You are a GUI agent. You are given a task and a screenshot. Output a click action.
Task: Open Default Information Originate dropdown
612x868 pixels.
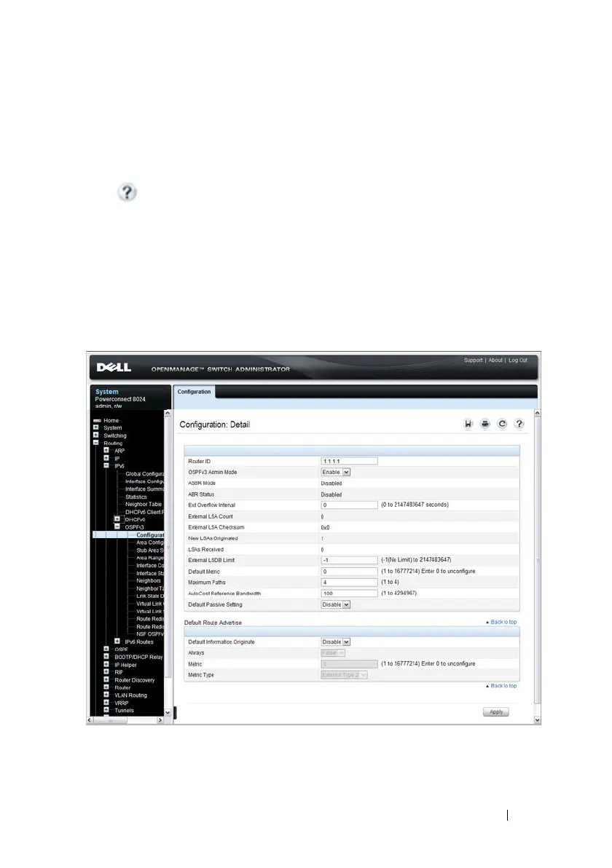(336, 642)
